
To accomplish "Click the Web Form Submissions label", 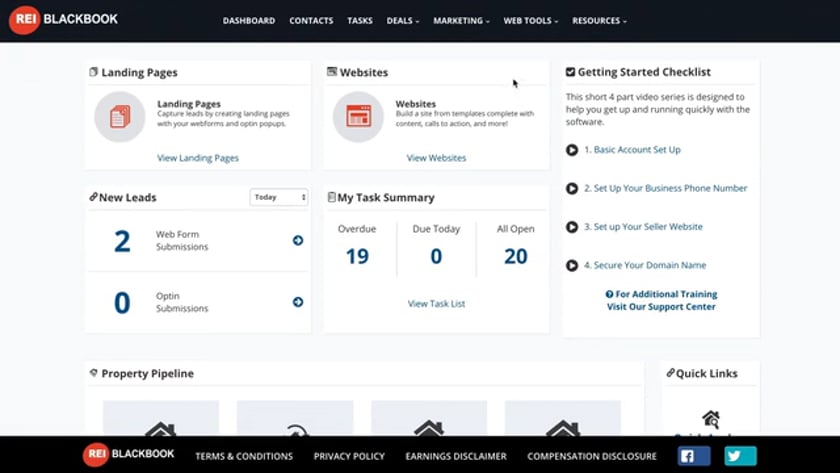I will click(182, 241).
